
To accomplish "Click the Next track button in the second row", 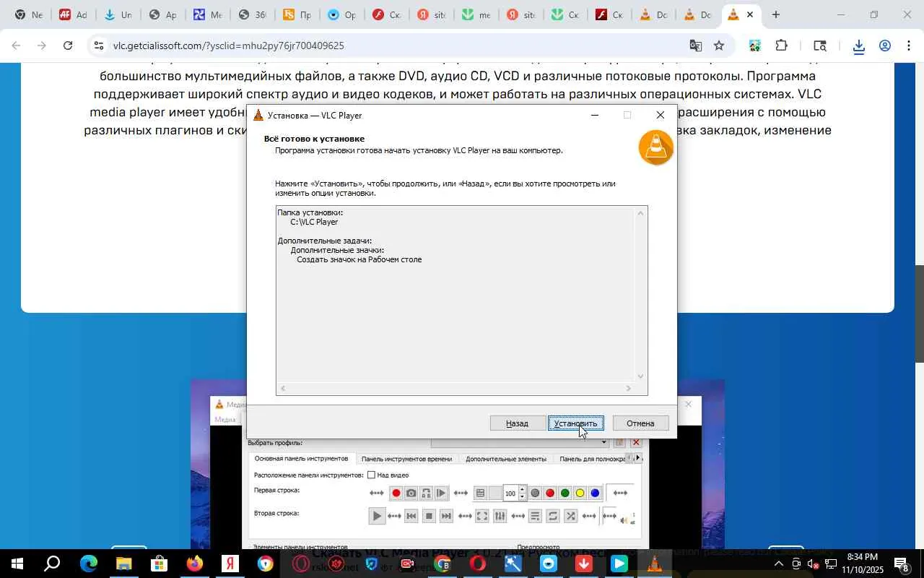I will (x=446, y=516).
